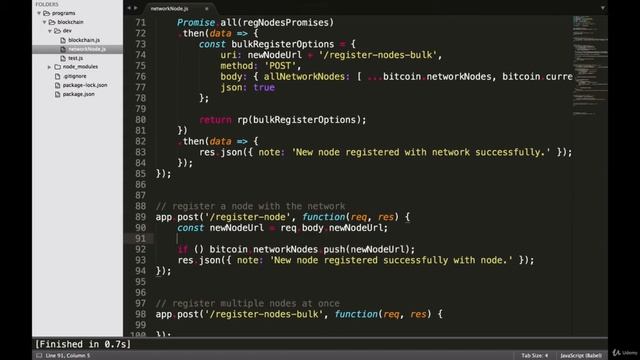Go to previous tab with left arrow
The height and width of the screenshot is (360, 640).
129,8
